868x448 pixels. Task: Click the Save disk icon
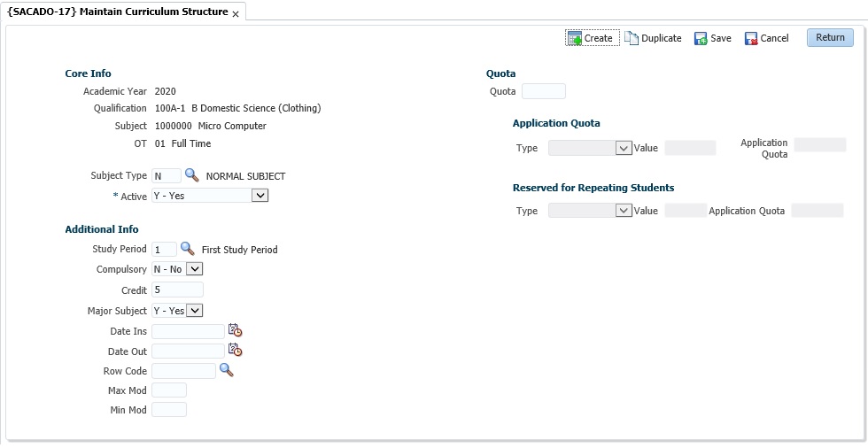701,39
